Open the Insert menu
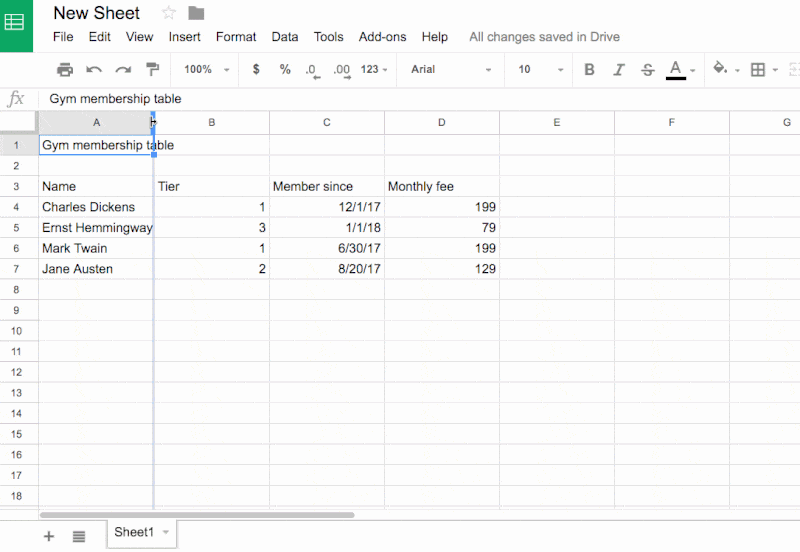The height and width of the screenshot is (552, 800). [184, 37]
